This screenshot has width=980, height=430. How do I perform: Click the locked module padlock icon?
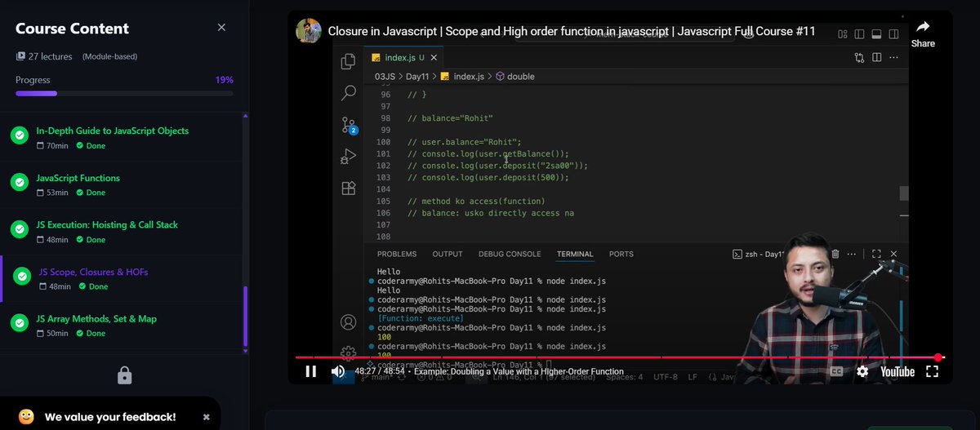pos(124,375)
